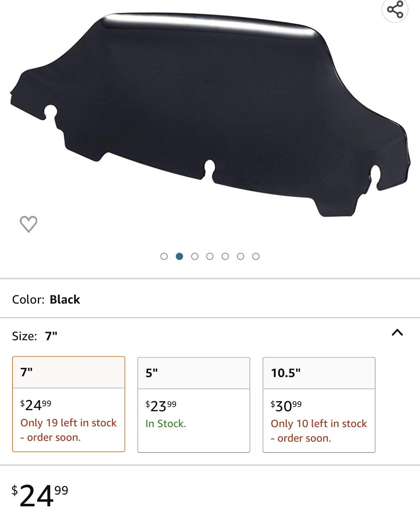Go to first image carousel dot
The image size is (420, 511).
coord(164,256)
